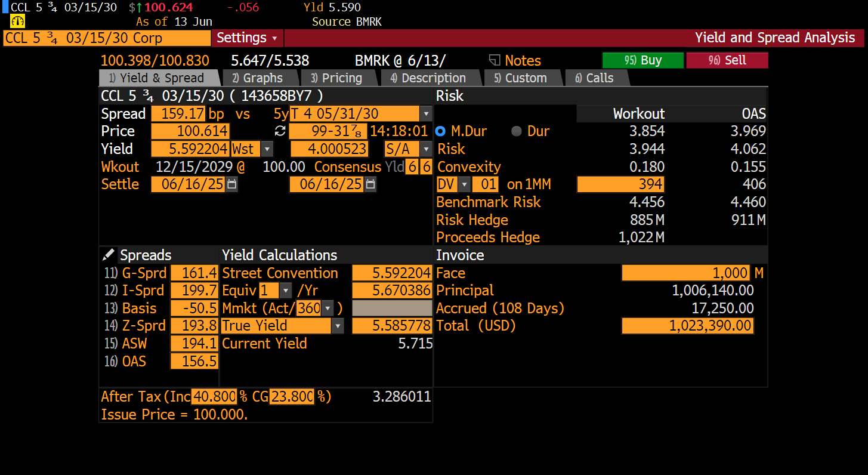Image resolution: width=868 pixels, height=475 pixels.
Task: Open calendar picker beside second Settle date
Action: (370, 184)
